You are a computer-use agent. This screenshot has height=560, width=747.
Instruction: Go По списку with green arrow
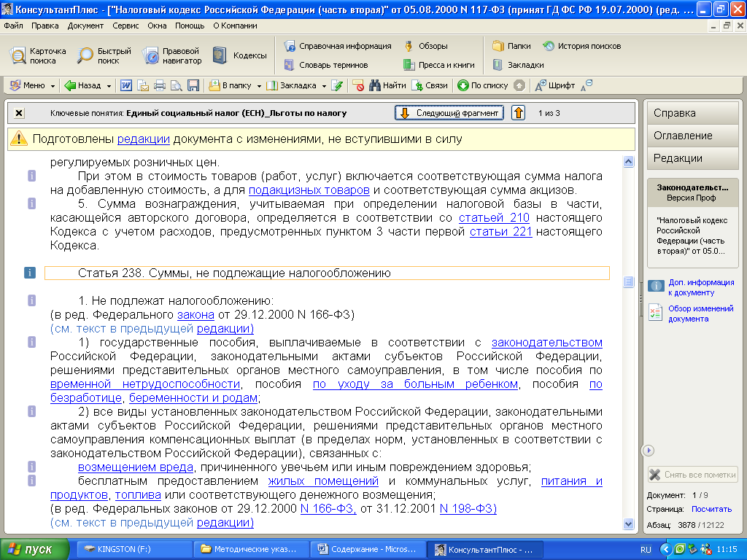point(483,86)
